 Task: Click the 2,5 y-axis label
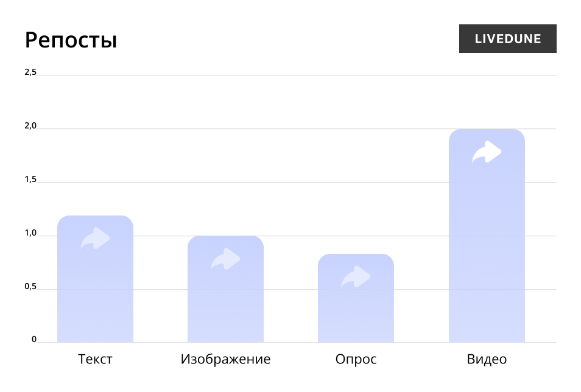tap(30, 72)
